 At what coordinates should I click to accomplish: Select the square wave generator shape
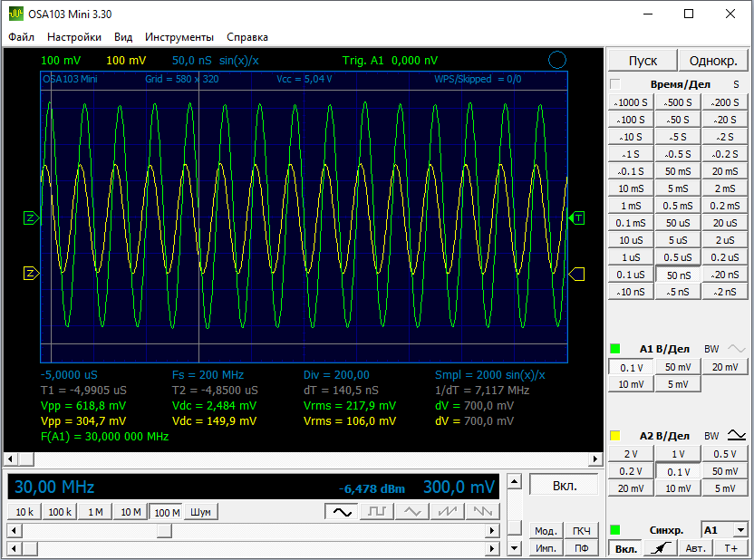(376, 512)
